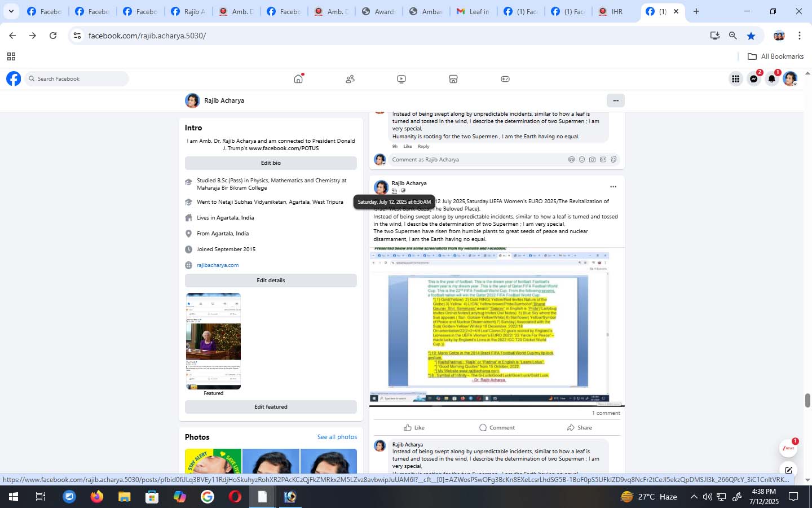Open the Facebook menu grid icon
The height and width of the screenshot is (508, 812).
coord(736,79)
